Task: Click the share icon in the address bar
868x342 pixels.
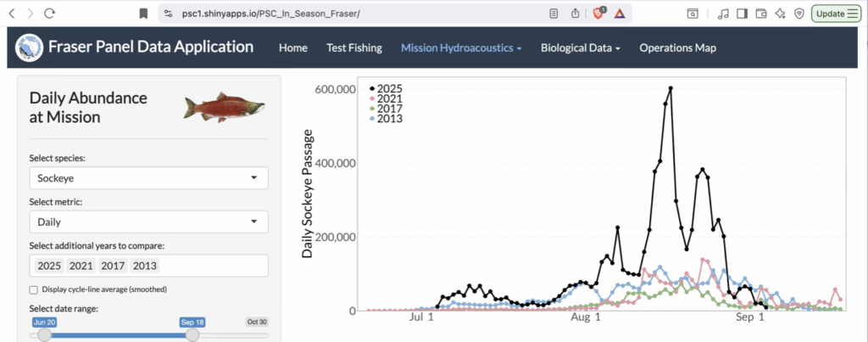Action: (576, 14)
